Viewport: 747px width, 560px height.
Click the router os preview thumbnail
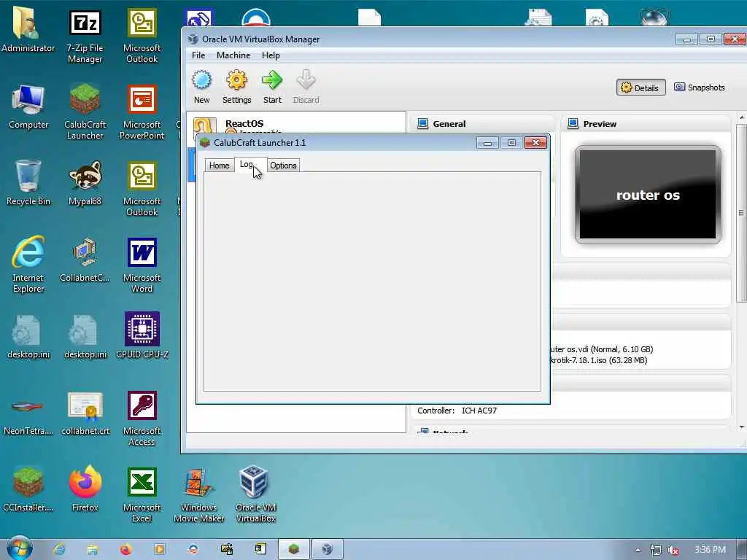pos(648,194)
